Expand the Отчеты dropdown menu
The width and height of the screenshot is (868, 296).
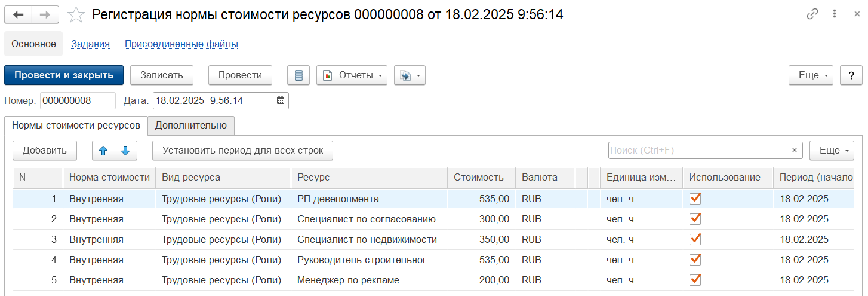[352, 75]
